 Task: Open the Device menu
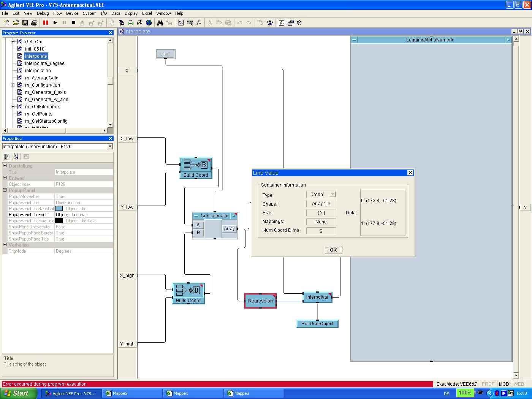pyautogui.click(x=72, y=13)
